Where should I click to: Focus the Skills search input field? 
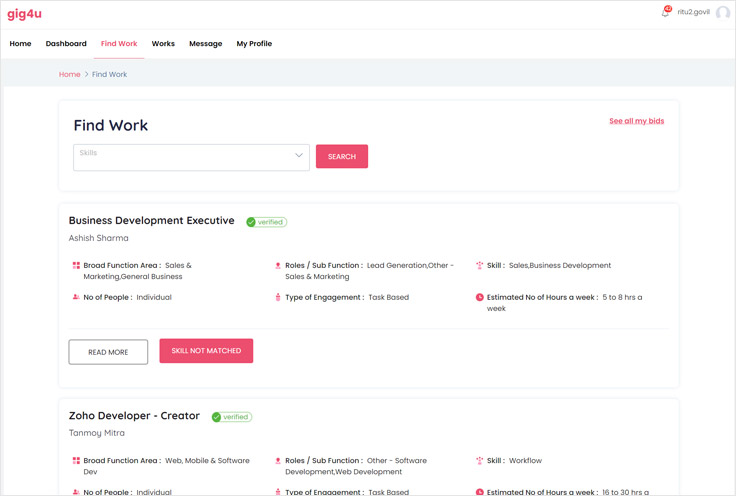tap(191, 157)
